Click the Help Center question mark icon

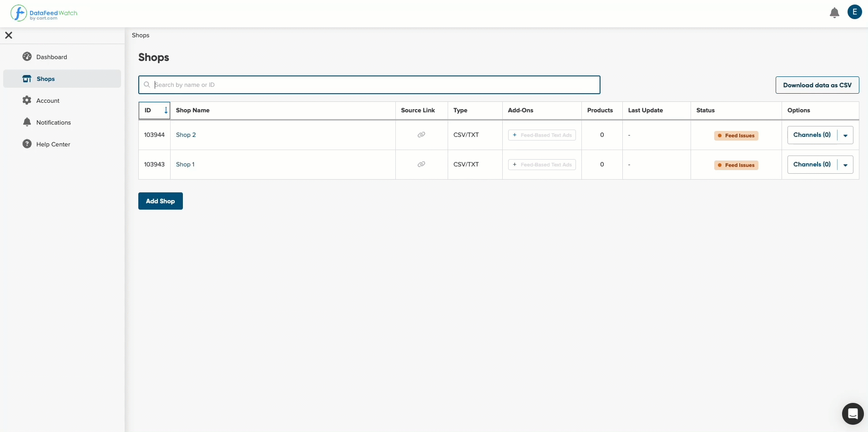27,144
